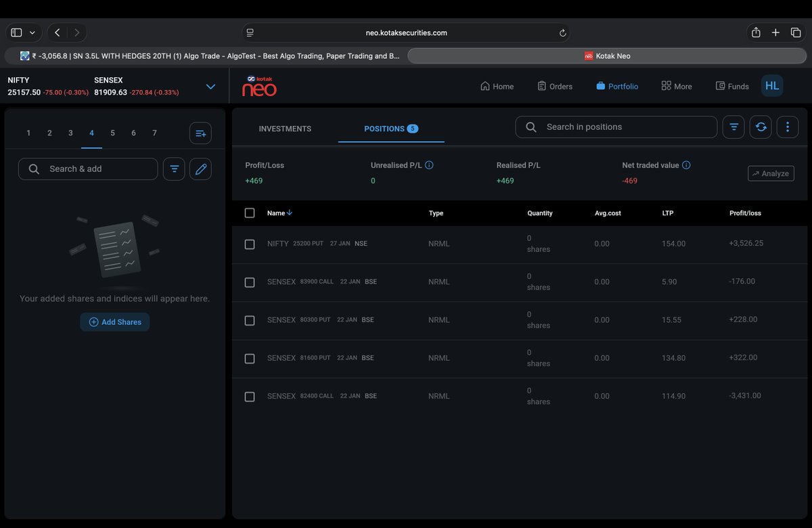Viewport: 812px width, 528px height.
Task: Open new tab with plus icon
Action: pyautogui.click(x=775, y=32)
